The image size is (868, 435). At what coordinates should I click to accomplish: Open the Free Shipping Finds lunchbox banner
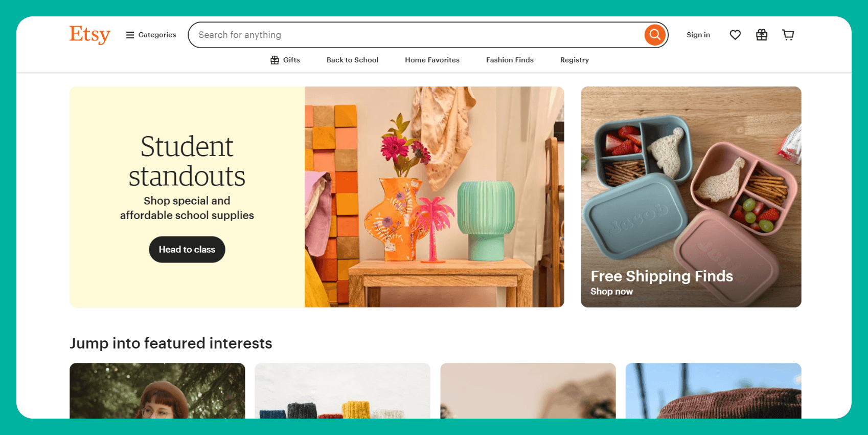click(x=691, y=197)
